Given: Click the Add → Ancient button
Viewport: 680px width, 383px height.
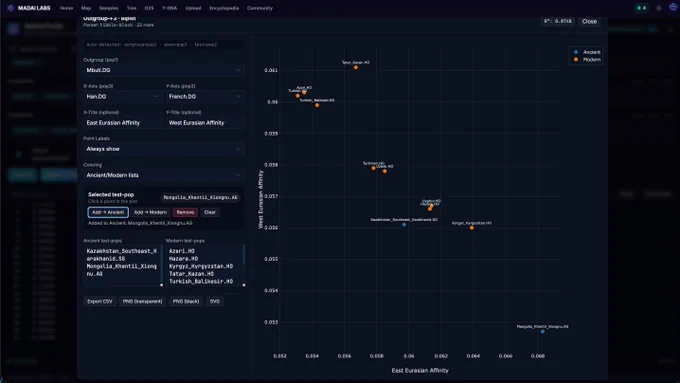Looking at the screenshot, I should [x=108, y=212].
